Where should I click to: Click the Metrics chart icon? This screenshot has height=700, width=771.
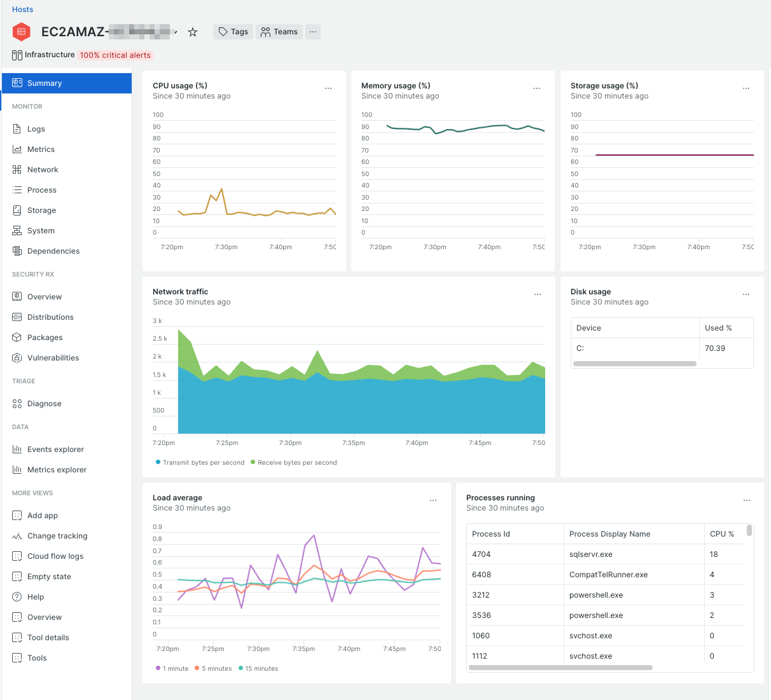(x=17, y=149)
